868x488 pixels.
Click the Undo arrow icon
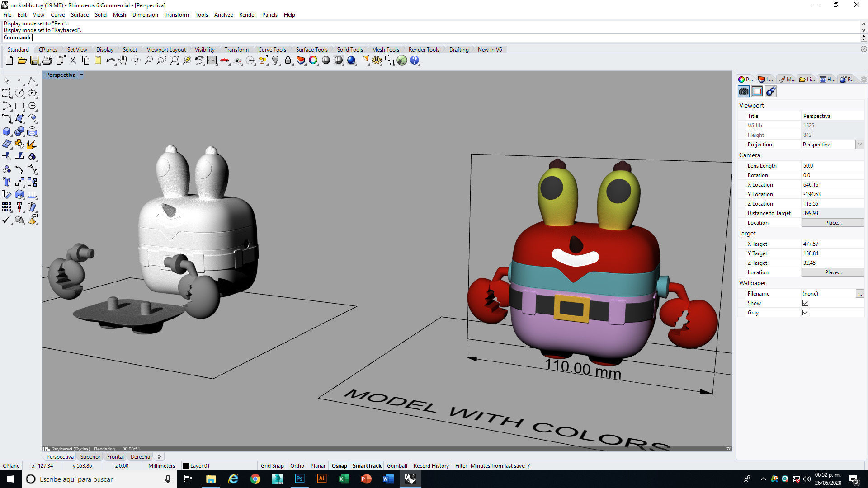(110, 60)
